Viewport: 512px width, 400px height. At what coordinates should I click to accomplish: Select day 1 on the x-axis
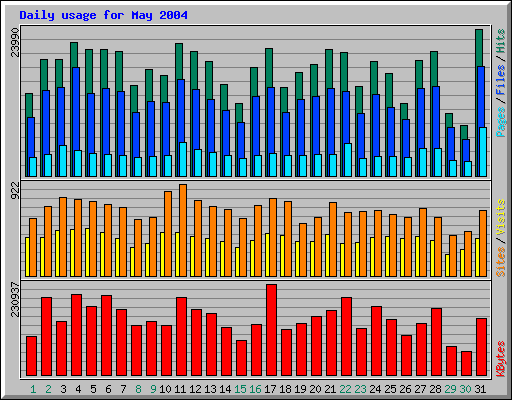(33, 389)
